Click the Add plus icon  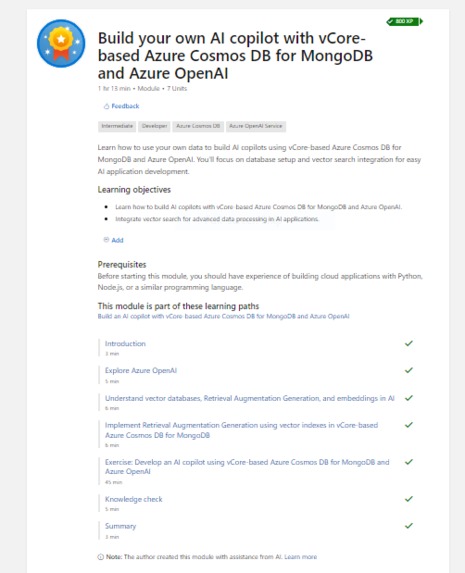[x=106, y=240]
